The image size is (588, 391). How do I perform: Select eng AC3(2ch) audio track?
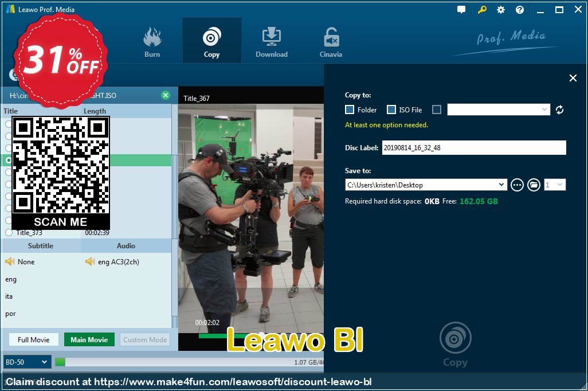(112, 261)
